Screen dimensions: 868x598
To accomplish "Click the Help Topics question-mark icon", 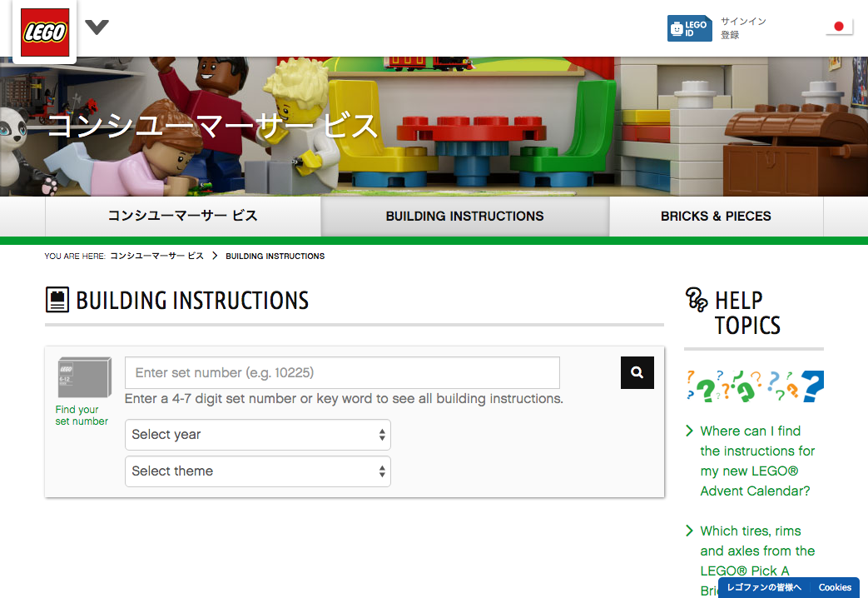I will pos(697,300).
